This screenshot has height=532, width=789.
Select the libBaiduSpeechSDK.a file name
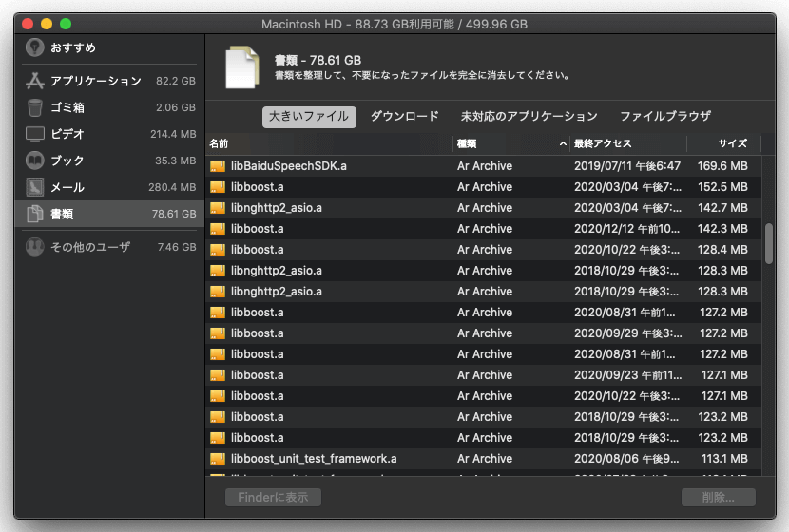pos(288,166)
